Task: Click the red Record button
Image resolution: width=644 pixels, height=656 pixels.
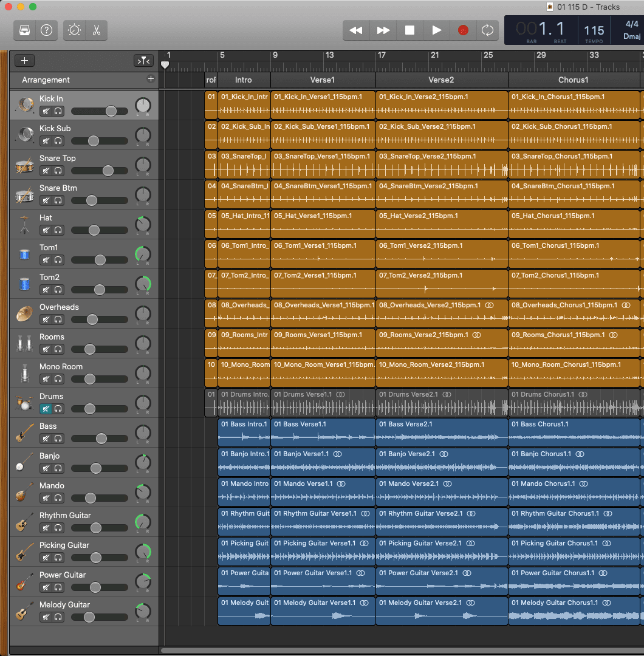Action: pos(463,30)
